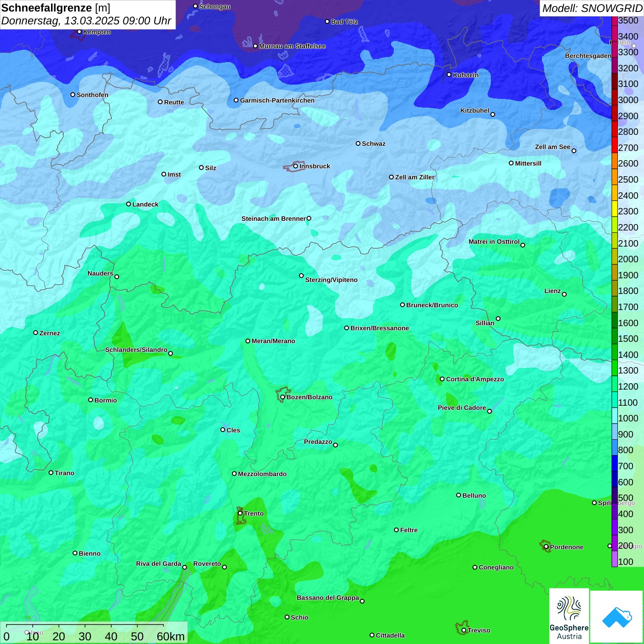Click the Bassano del Grappa label
The height and width of the screenshot is (644, 644).
tap(328, 598)
